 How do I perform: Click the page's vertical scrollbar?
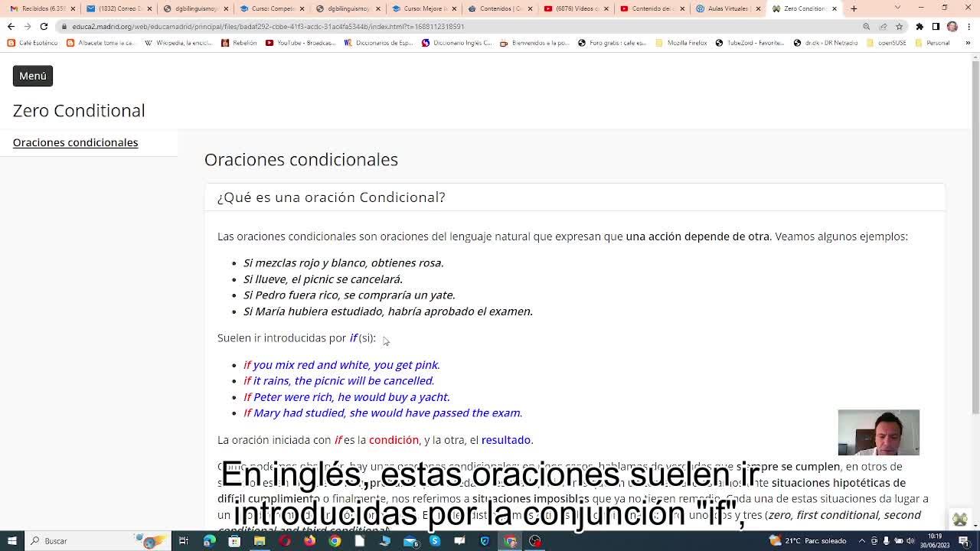pos(975,230)
